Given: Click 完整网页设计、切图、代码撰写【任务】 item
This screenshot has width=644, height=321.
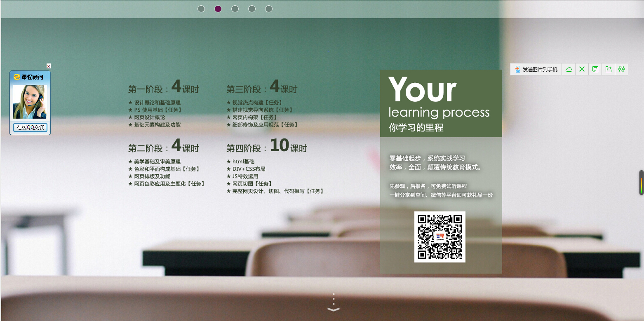Looking at the screenshot, I should pos(275,191).
